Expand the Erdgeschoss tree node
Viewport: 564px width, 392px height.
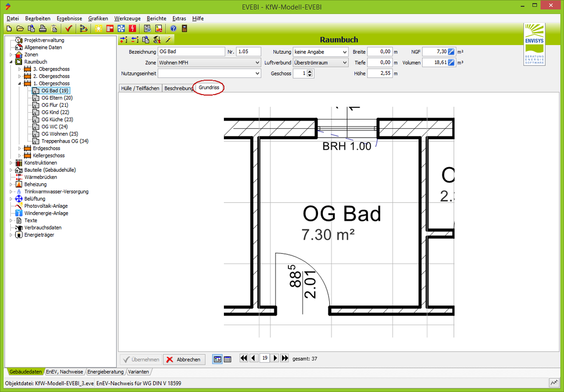click(20, 148)
